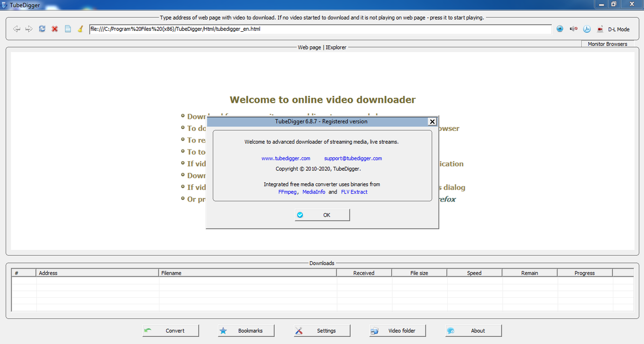Screen dimensions: 644x344
Task: Click the TubeDigger app icon in title bar
Action: tap(5, 5)
